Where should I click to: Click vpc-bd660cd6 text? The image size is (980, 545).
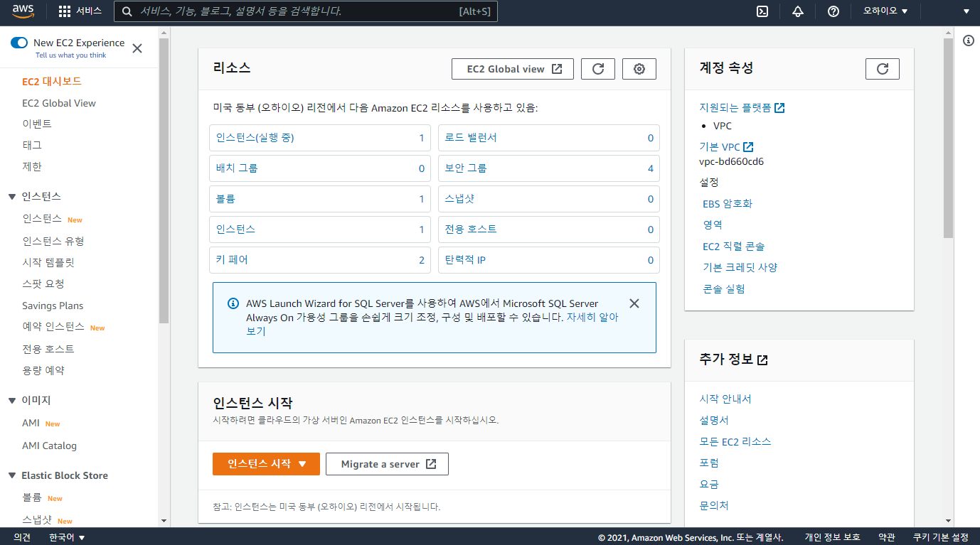[732, 161]
